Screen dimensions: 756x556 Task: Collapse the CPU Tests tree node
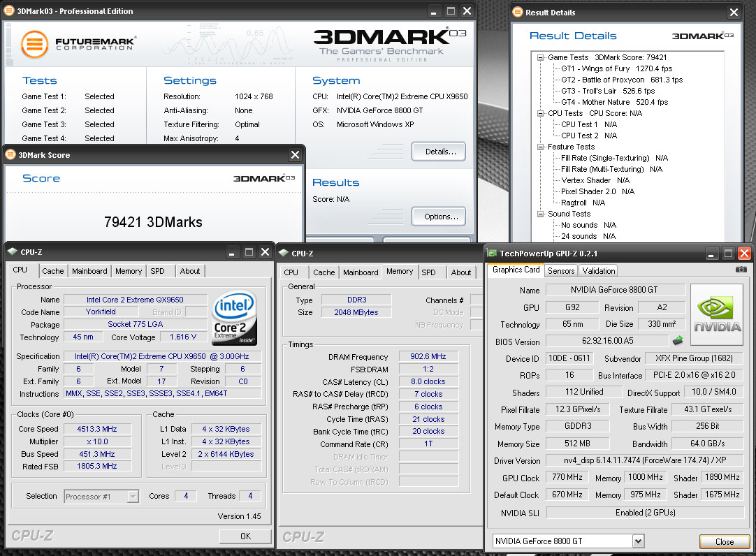541,113
